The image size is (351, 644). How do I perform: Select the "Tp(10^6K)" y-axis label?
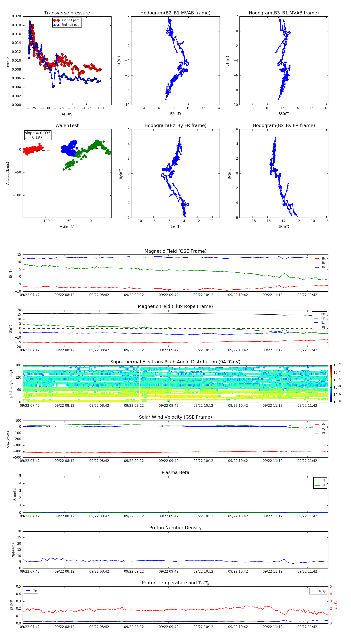11,605
